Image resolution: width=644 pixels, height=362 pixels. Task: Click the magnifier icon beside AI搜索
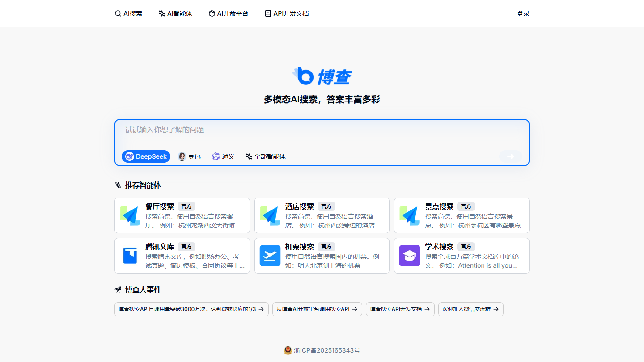pyautogui.click(x=118, y=13)
